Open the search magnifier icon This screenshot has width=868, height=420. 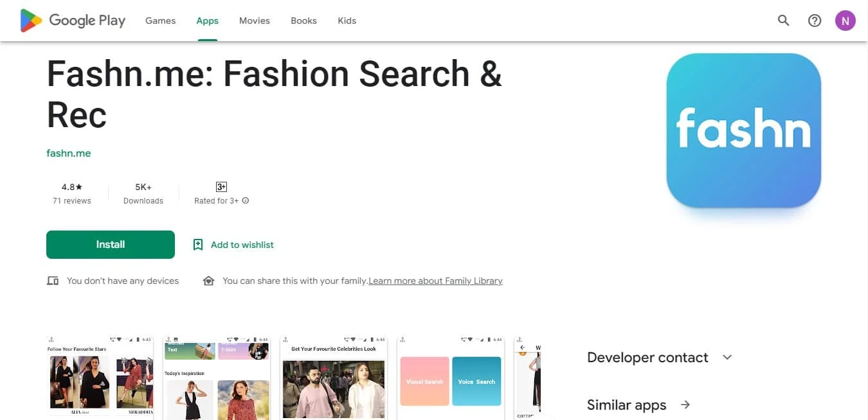pos(783,21)
